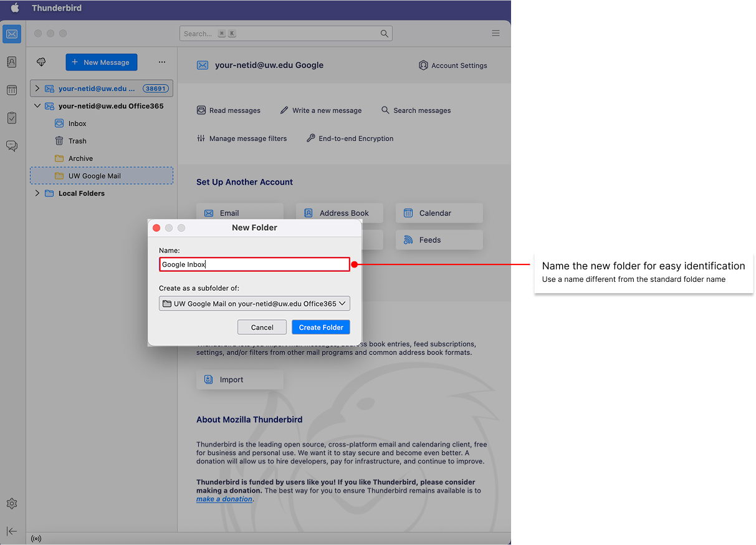756x545 pixels.
Task: Open Thunderbird Settings via the gear icon
Action: click(x=11, y=503)
